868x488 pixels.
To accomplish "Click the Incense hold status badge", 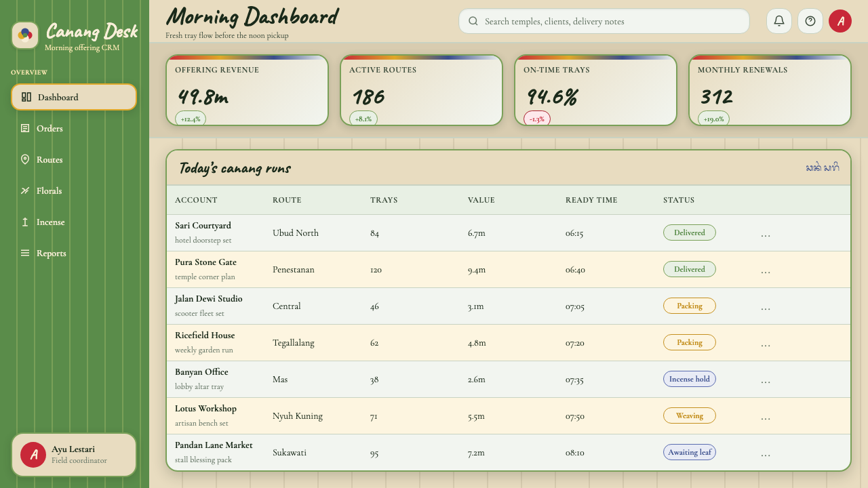I will (x=690, y=379).
